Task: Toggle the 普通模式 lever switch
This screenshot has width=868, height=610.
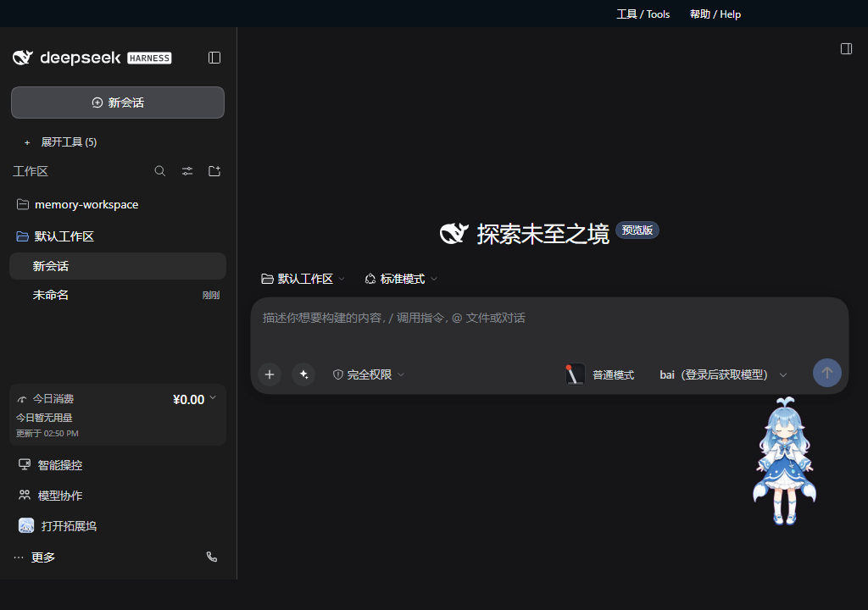Action: point(574,374)
